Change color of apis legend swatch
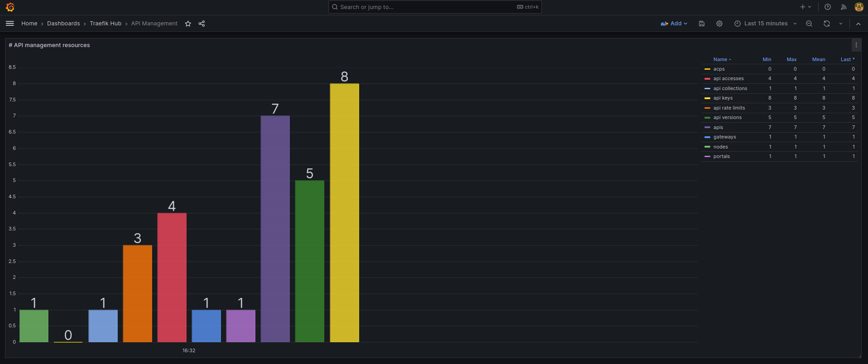The image size is (868, 364). pos(707,128)
